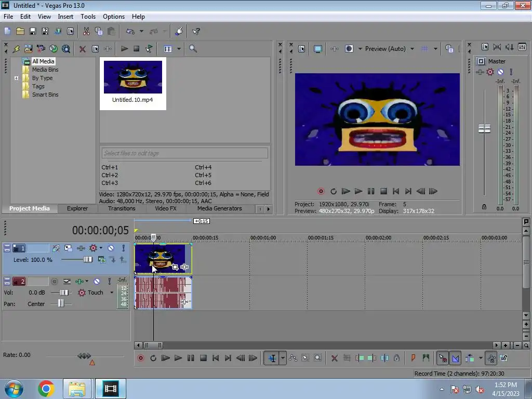Mute video track 1

click(111, 248)
